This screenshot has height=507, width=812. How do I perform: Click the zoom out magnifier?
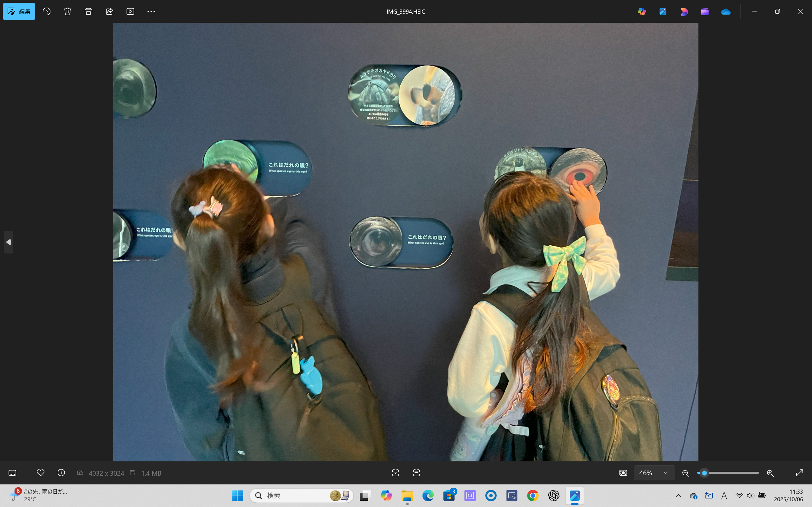click(x=685, y=473)
